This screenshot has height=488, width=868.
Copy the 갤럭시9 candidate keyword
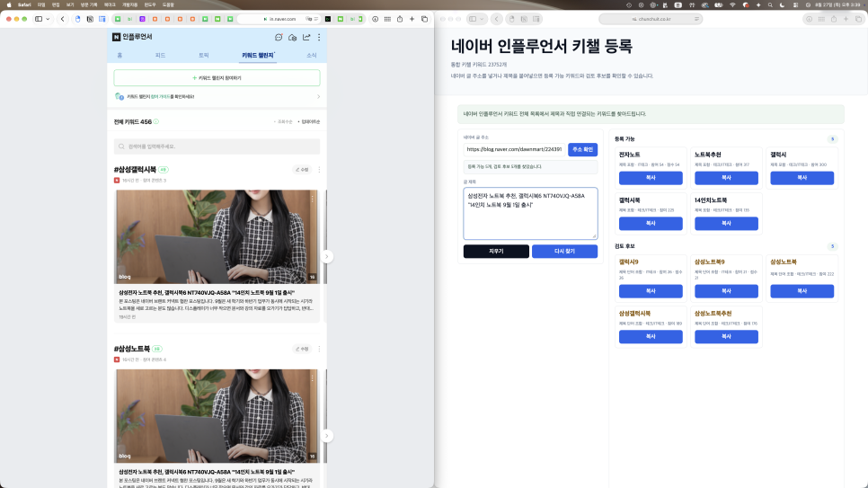(x=651, y=291)
